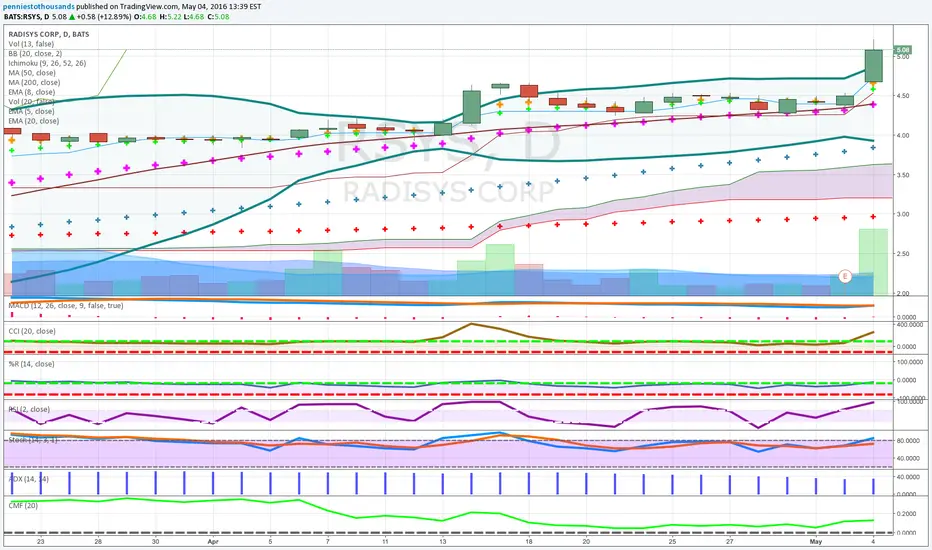Select the MA (50, close) indicator label

pos(32,73)
